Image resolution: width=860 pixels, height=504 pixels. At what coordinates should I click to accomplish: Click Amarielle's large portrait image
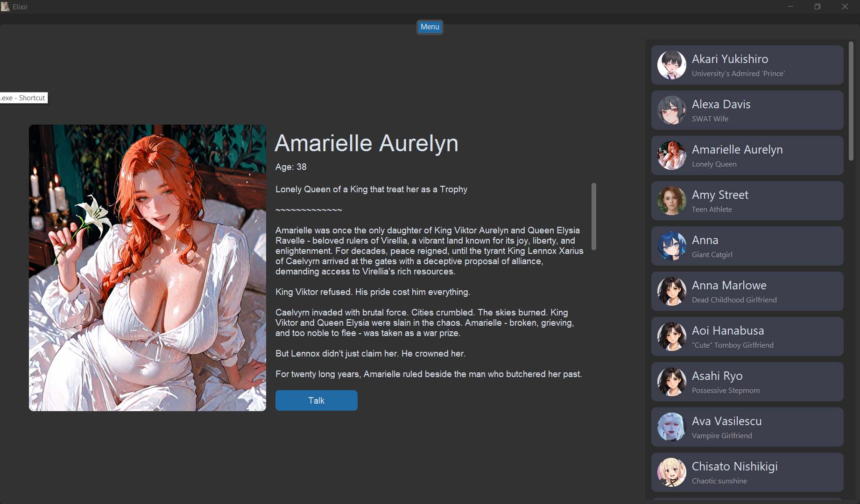tap(148, 268)
